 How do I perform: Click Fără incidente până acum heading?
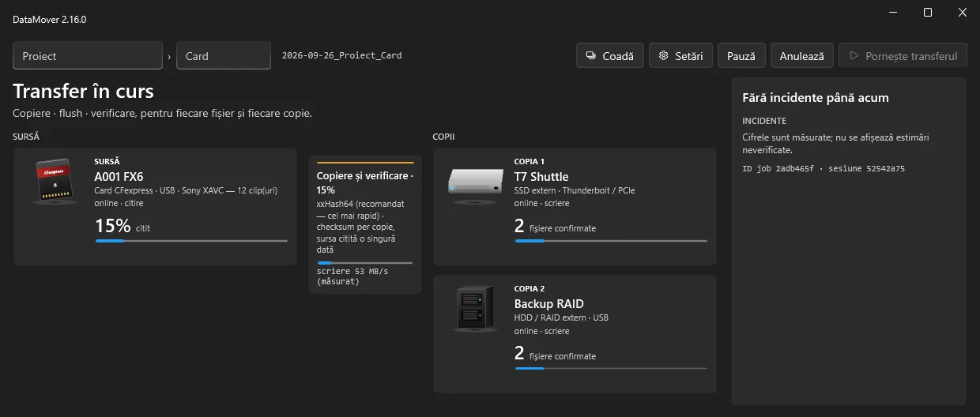click(x=816, y=98)
